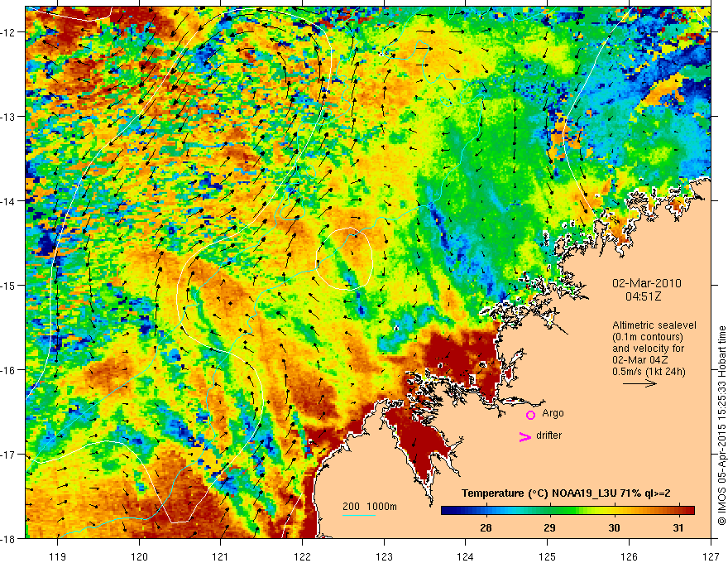Click 'Temperature (°C) NOAA19_L3U 71% ql>=2' title
Viewport: 728px width, 563px height.
[566, 493]
